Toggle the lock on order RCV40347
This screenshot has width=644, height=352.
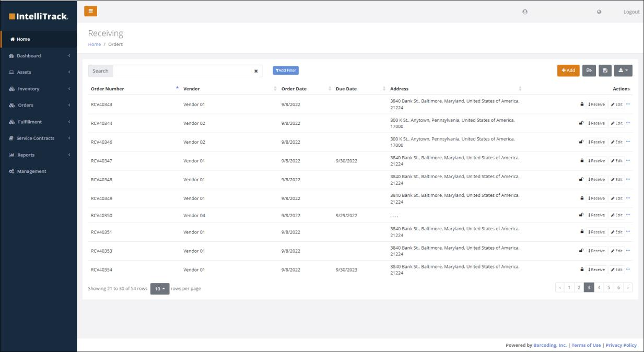click(582, 161)
